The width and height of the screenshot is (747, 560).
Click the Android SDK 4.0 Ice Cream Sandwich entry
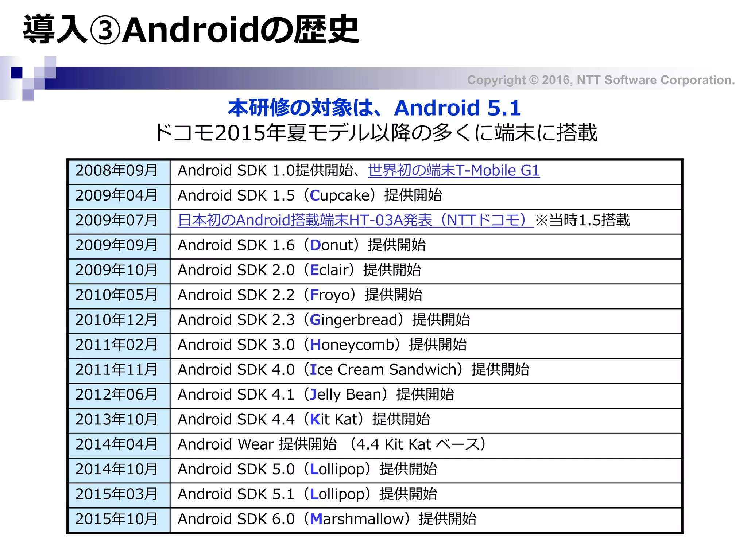[353, 370]
